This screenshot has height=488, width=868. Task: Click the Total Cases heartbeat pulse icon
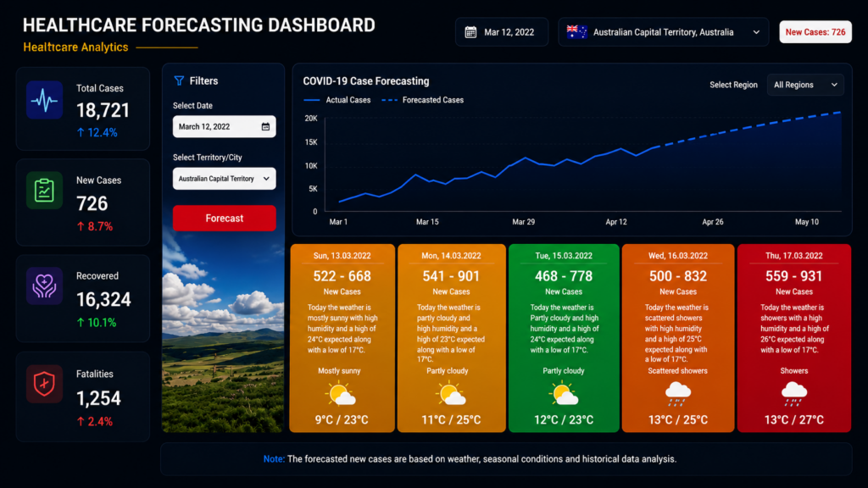click(44, 100)
